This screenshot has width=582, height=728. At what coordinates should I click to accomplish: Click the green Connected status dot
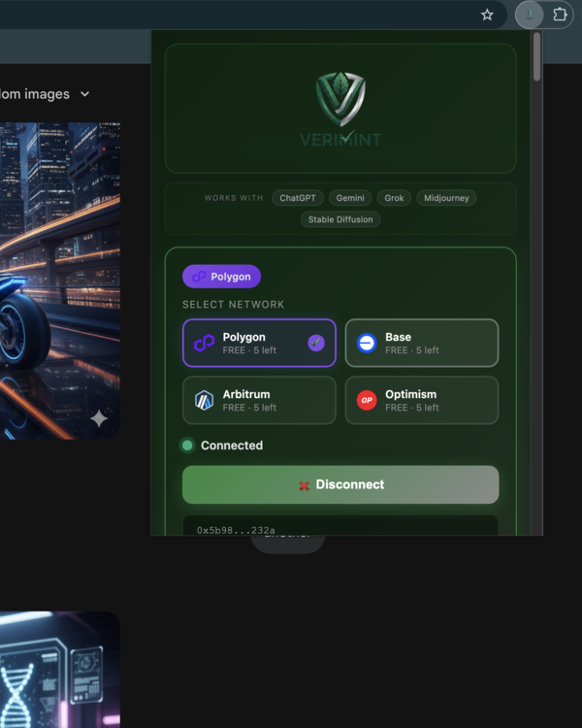(187, 446)
